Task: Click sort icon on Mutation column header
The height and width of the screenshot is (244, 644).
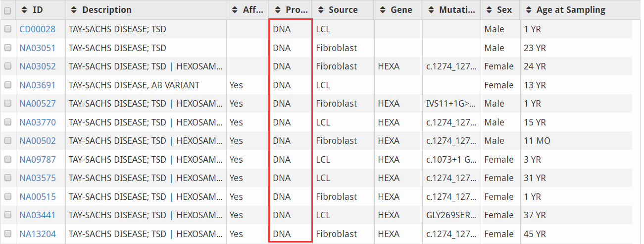Action: point(431,10)
